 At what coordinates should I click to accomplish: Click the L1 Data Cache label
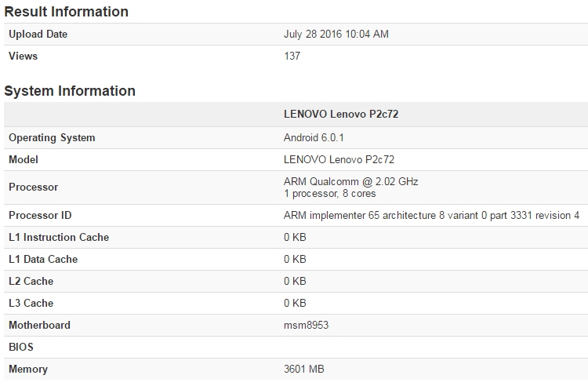pyautogui.click(x=43, y=259)
